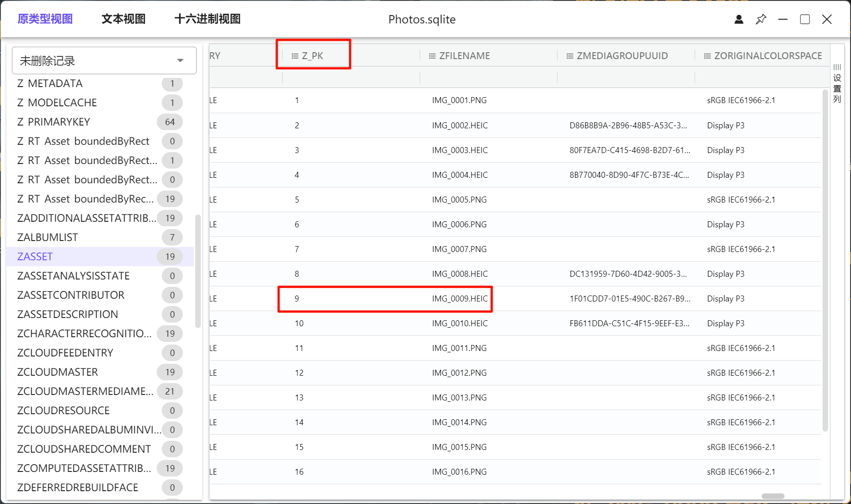Select the IMG_0009.HEIC row
The image size is (851, 504).
click(x=460, y=299)
